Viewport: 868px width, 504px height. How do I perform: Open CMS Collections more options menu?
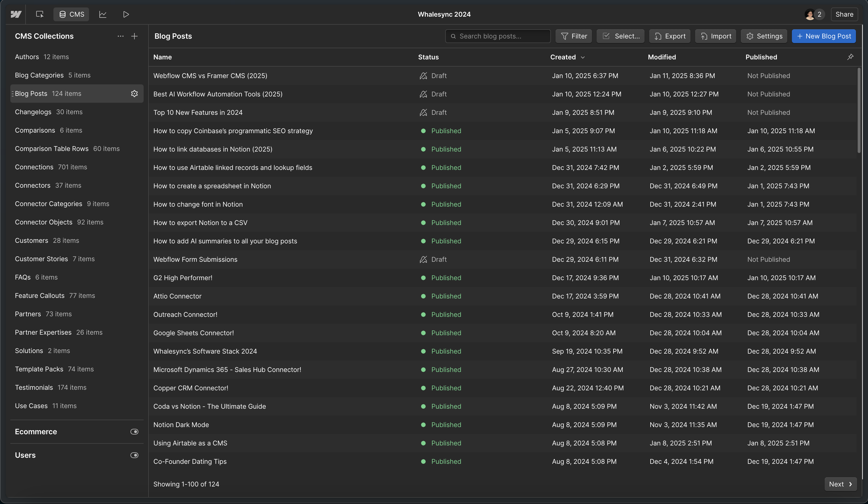120,36
